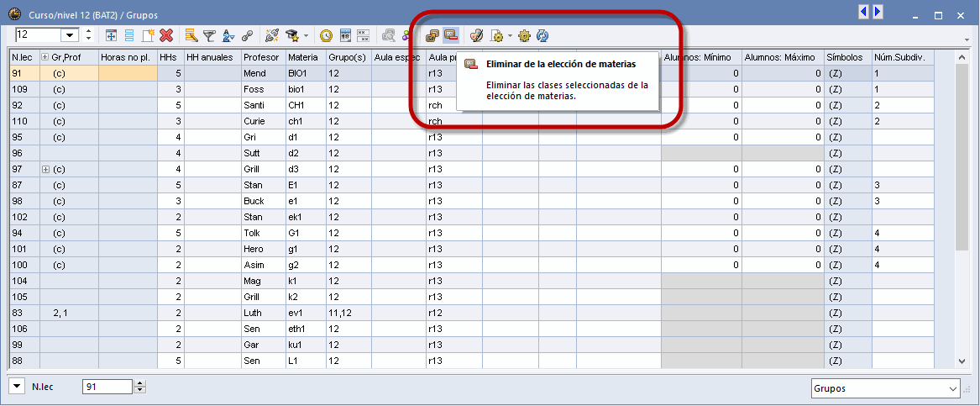The image size is (980, 406).
Task: Expand the plus sign on row 97
Action: click(45, 169)
